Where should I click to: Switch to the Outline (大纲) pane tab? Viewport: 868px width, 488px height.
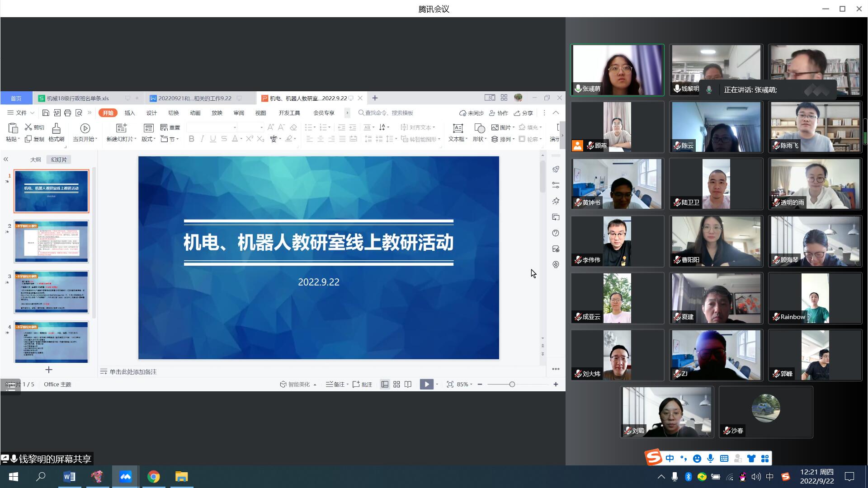(x=36, y=160)
